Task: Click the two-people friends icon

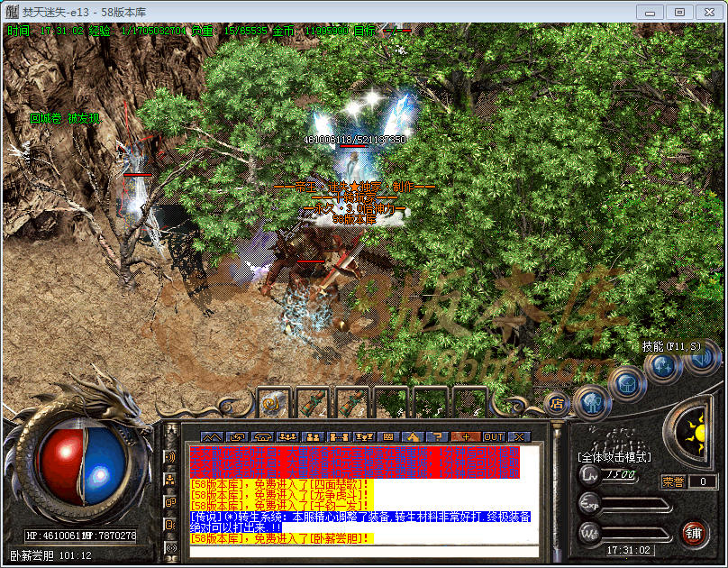Action: pyautogui.click(x=313, y=437)
